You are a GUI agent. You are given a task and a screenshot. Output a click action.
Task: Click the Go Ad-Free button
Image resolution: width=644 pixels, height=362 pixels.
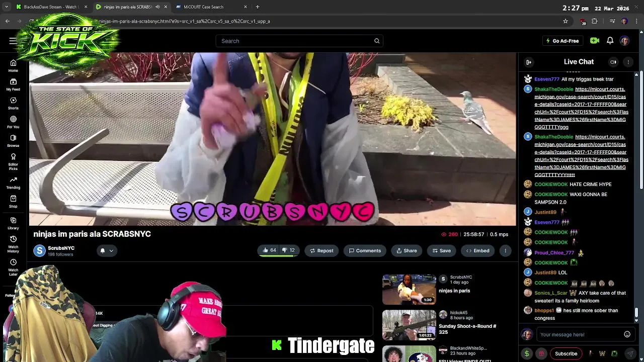[562, 41]
